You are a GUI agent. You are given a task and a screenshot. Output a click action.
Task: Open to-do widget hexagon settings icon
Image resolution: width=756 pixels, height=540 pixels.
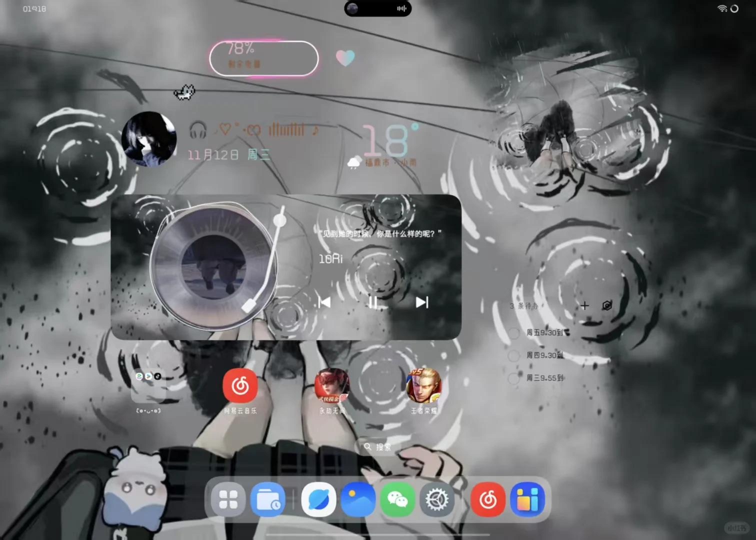[x=607, y=305]
